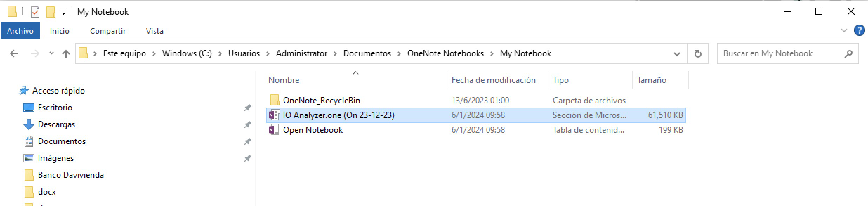868x206 pixels.
Task: Navigate to OneNote Notebooks in breadcrumb
Action: [x=445, y=53]
